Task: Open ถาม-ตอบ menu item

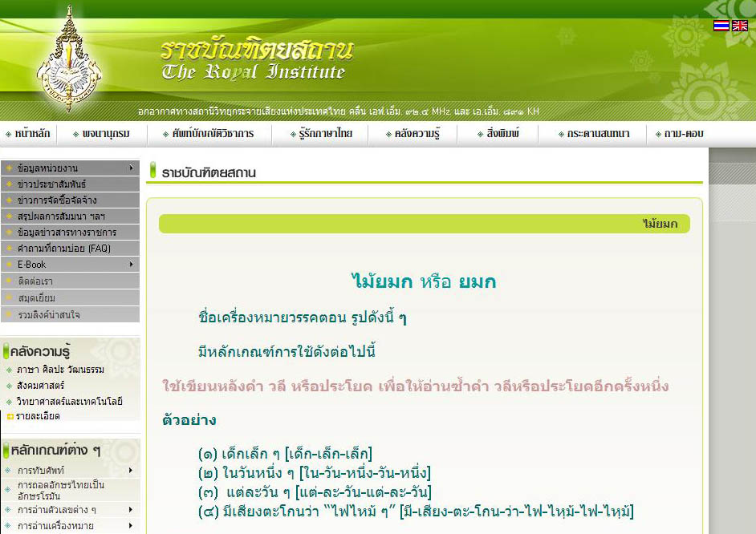Action: coord(684,133)
